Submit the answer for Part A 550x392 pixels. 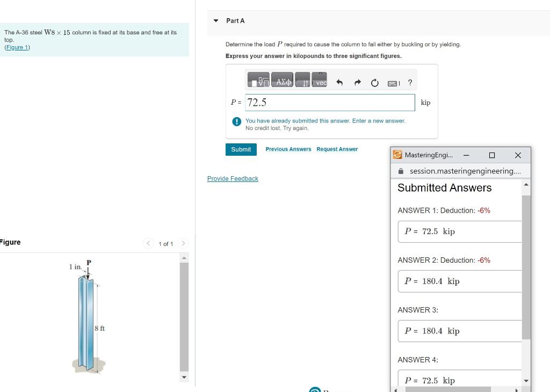click(241, 149)
